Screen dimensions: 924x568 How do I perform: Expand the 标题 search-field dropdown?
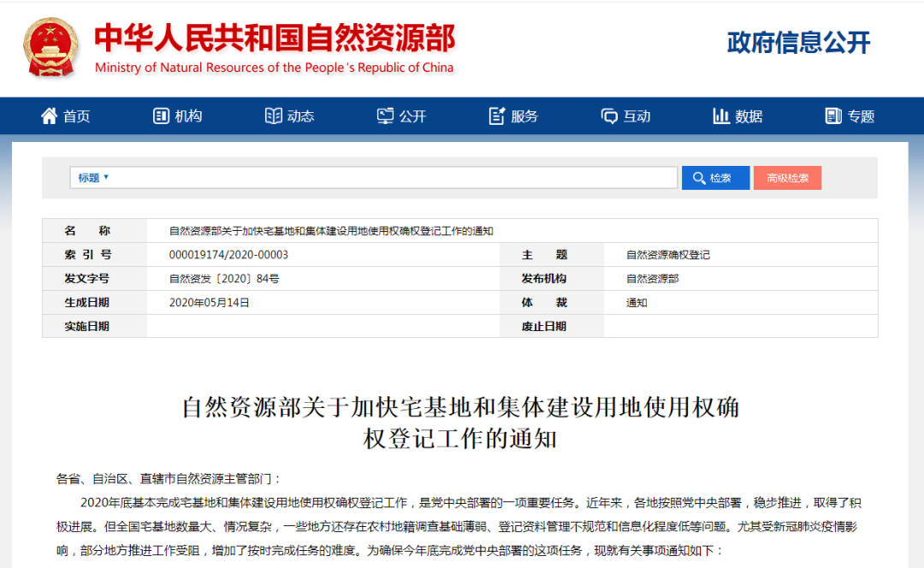[93, 177]
